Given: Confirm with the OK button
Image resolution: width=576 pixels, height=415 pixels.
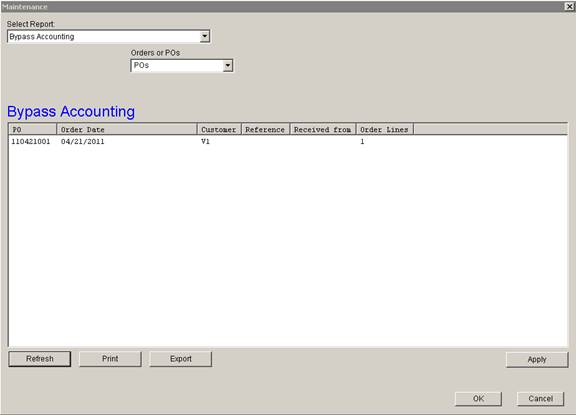Looking at the screenshot, I should [478, 399].
